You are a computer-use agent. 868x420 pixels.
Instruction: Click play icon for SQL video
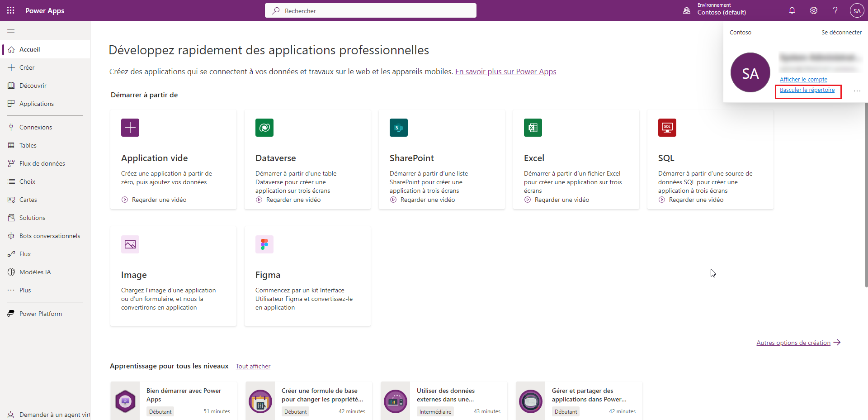tap(662, 200)
